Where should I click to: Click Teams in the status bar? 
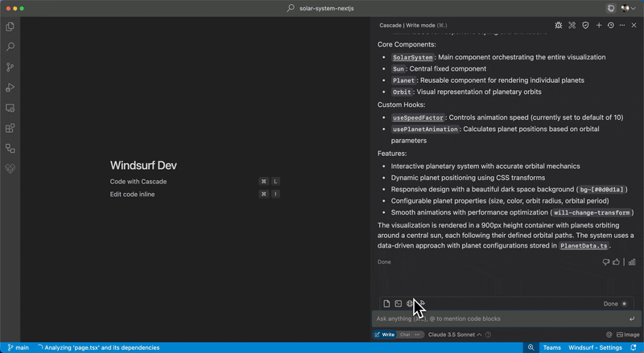pyautogui.click(x=551, y=347)
